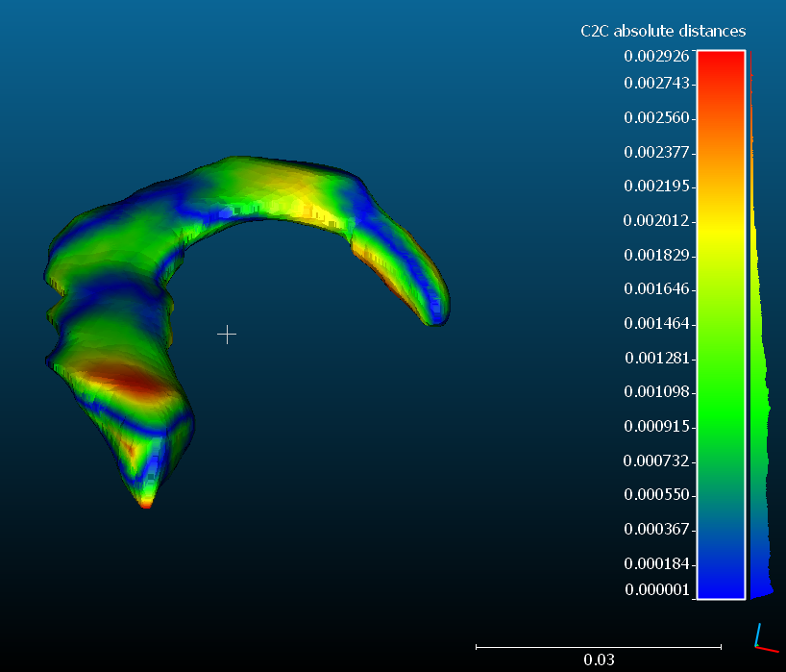Viewport: 786px width, 672px height.
Task: Click the 0.000550 color scale label
Action: click(656, 495)
